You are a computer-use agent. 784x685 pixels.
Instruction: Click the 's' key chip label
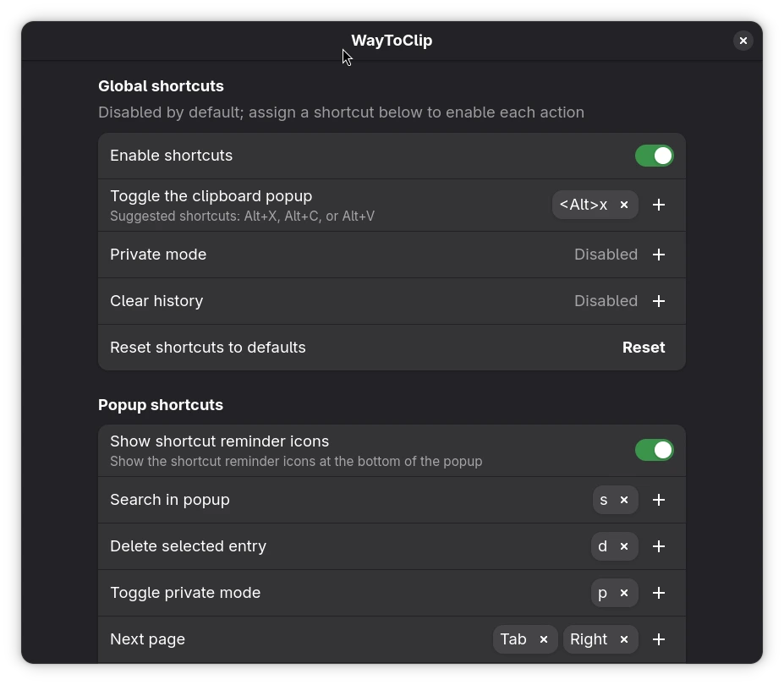[604, 500]
